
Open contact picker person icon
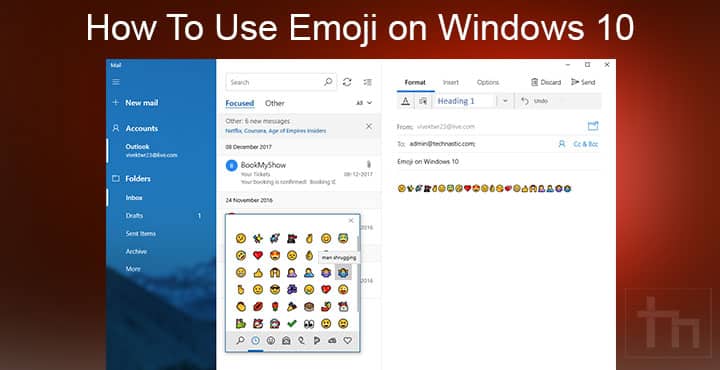click(562, 144)
